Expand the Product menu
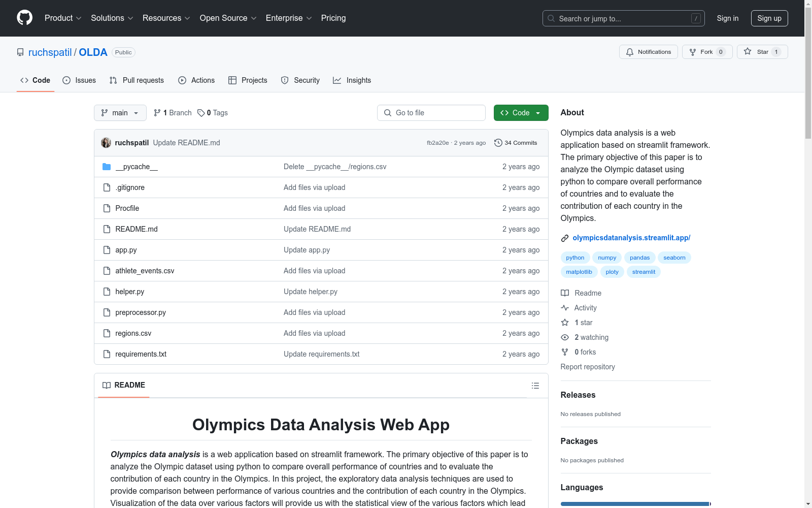The height and width of the screenshot is (508, 812). pos(63,18)
